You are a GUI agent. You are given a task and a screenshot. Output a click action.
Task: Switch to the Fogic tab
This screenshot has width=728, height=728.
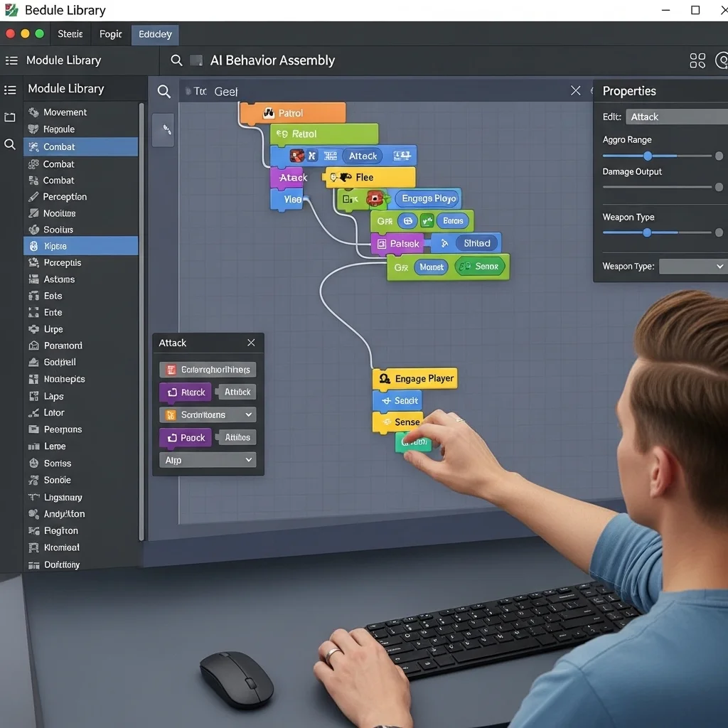pos(110,34)
